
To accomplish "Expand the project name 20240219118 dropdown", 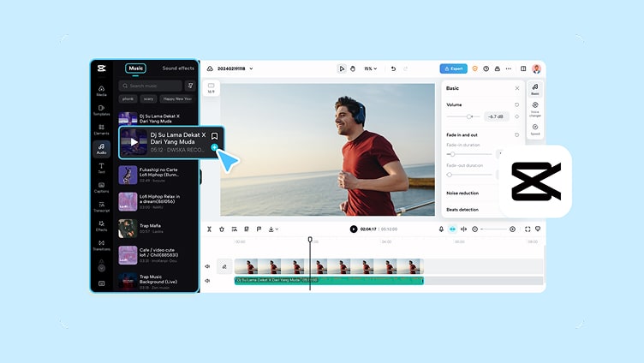I will [x=252, y=68].
